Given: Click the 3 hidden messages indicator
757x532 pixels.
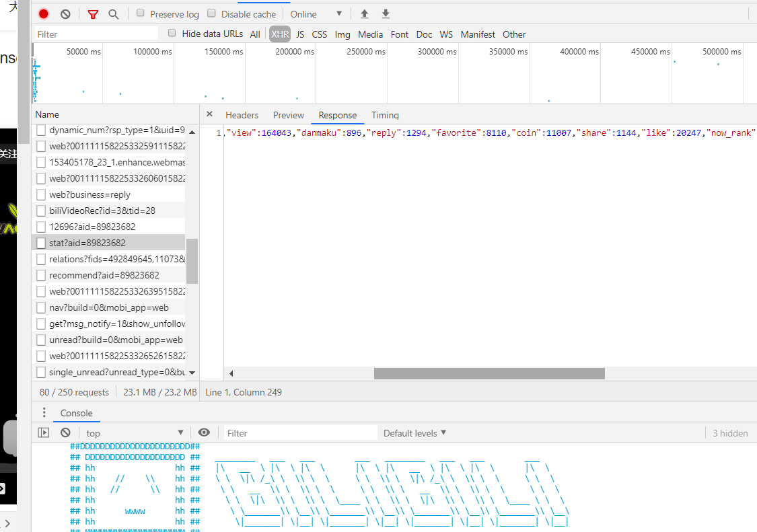Looking at the screenshot, I should (x=730, y=433).
